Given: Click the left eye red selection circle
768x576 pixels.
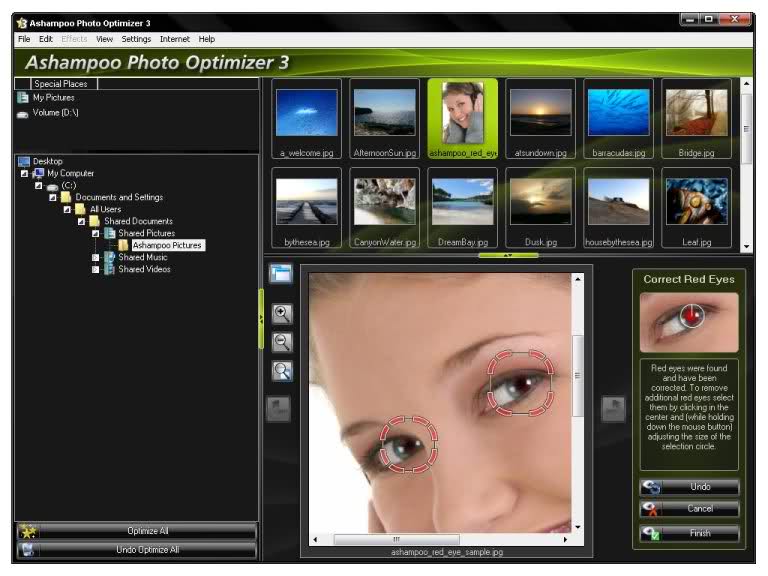Looking at the screenshot, I should pos(408,444).
